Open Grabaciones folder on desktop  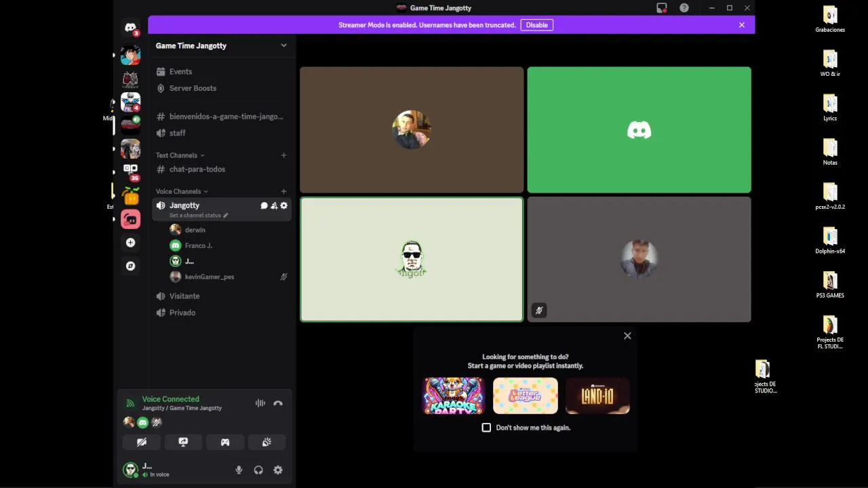(x=830, y=20)
